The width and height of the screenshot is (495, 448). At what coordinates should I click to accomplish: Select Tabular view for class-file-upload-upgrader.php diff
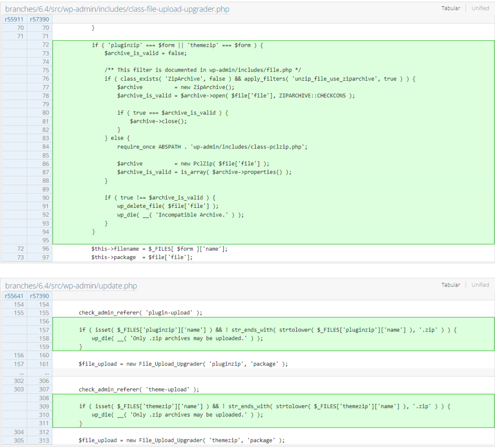coord(451,8)
